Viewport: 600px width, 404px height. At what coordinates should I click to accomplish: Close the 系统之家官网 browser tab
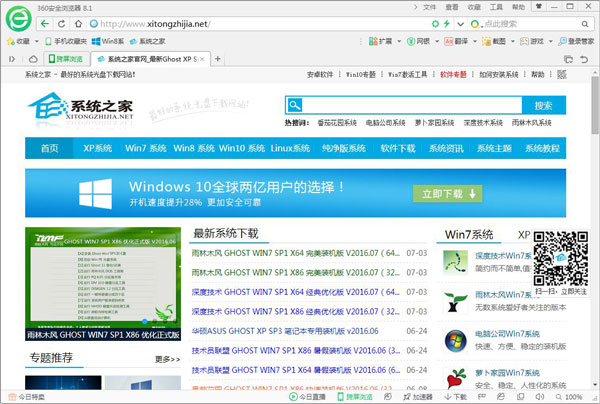202,59
